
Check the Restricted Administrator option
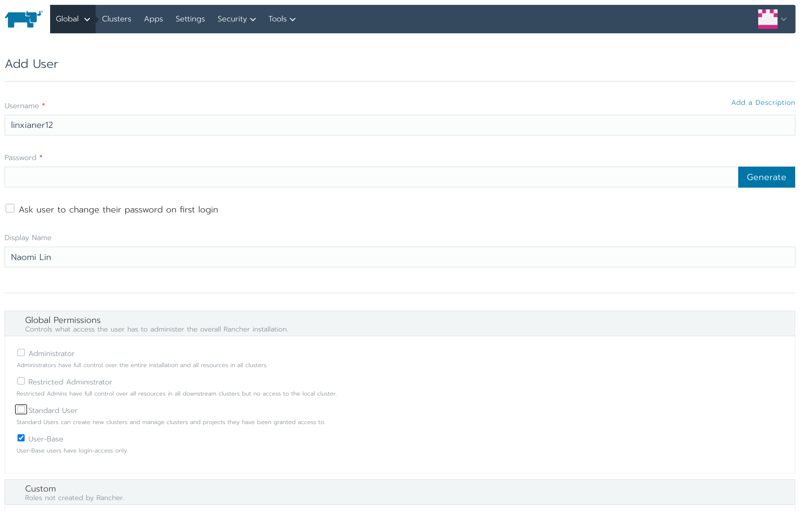[x=21, y=381]
